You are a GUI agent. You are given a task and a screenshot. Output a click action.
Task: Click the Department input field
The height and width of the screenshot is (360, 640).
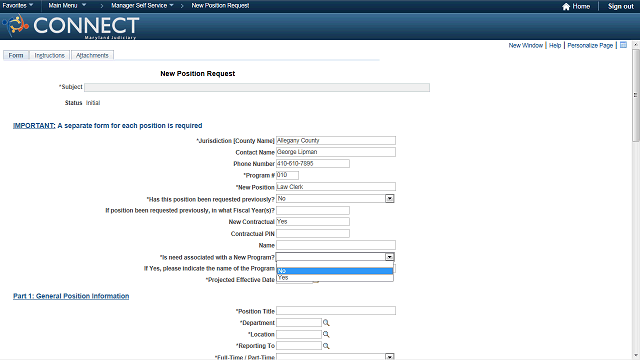coord(299,323)
